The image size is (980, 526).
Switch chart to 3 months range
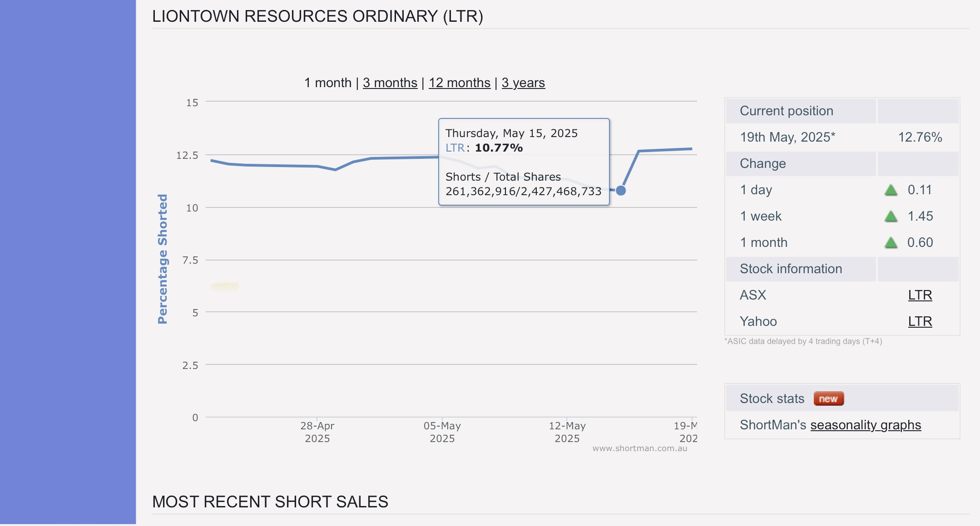tap(390, 83)
